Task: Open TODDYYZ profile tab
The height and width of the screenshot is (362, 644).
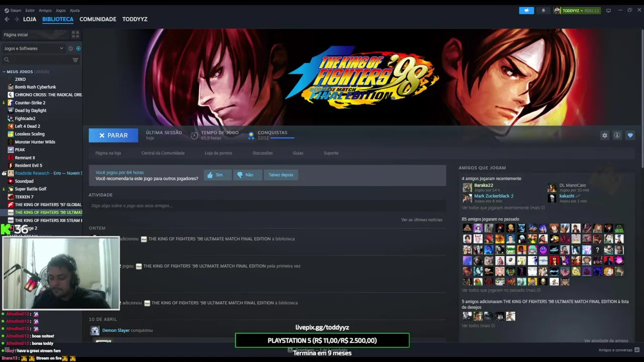Action: tap(135, 19)
